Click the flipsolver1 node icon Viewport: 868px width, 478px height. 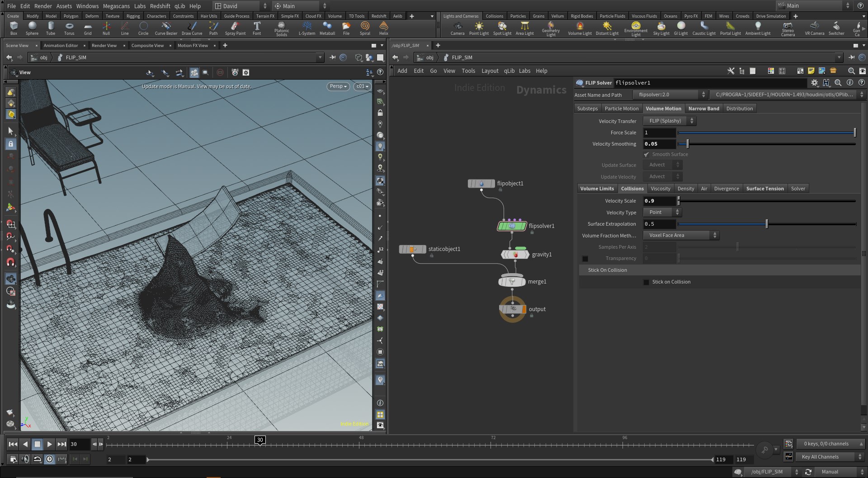pos(512,226)
